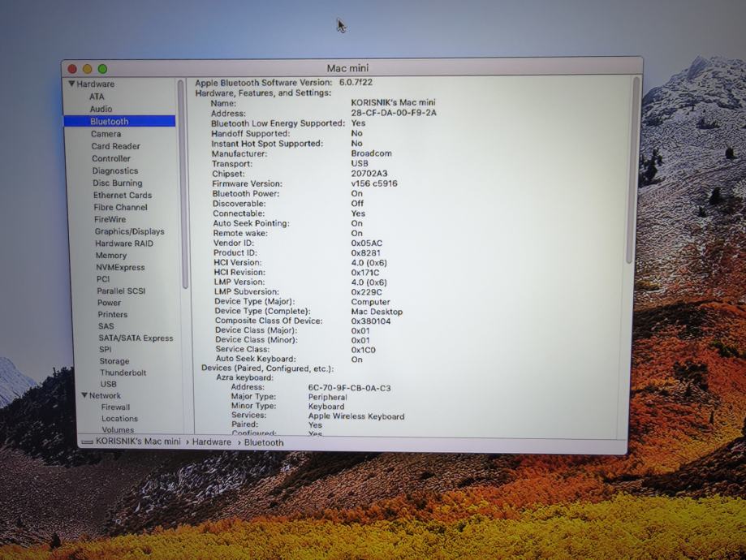Click the Manufacturer value Broadcom
This screenshot has width=746, height=560.
[372, 153]
